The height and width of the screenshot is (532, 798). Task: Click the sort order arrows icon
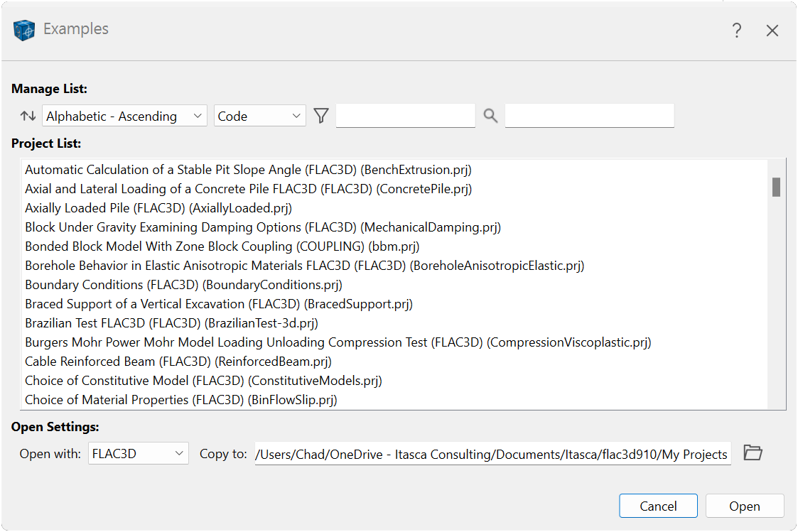(28, 116)
